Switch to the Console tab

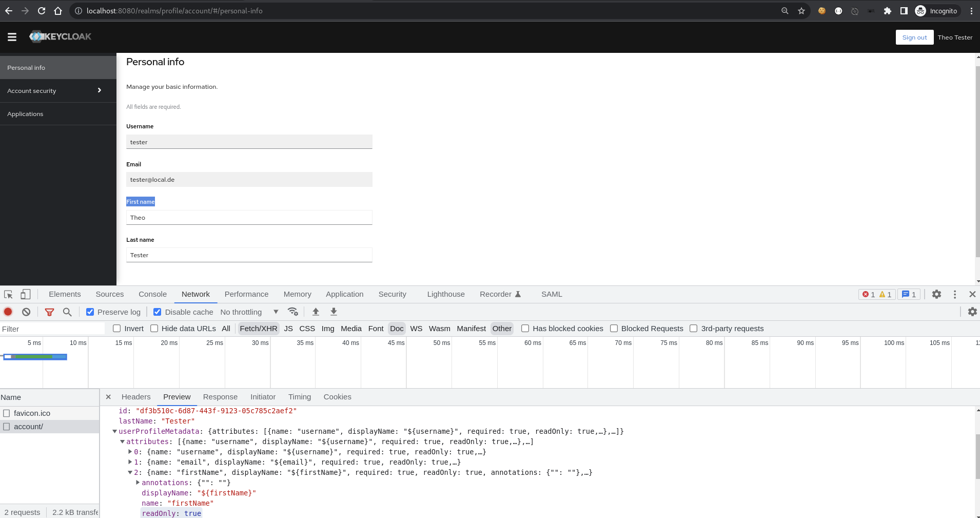tap(152, 294)
